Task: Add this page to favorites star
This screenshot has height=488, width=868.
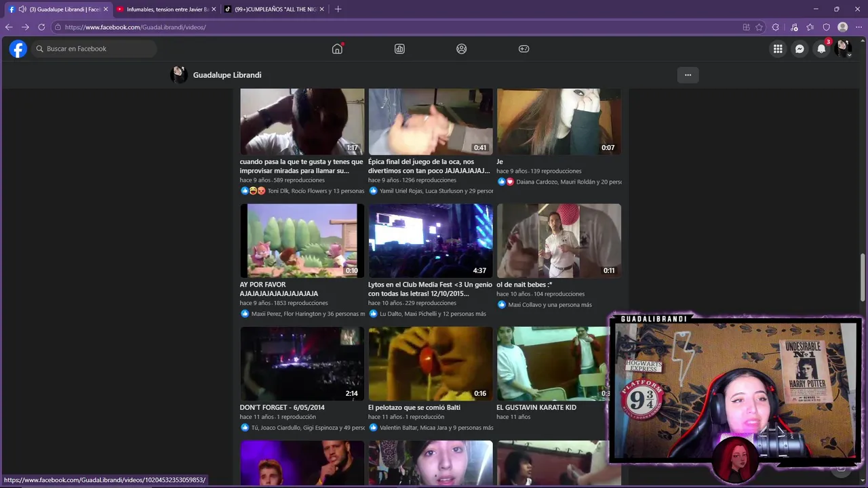Action: tap(759, 27)
